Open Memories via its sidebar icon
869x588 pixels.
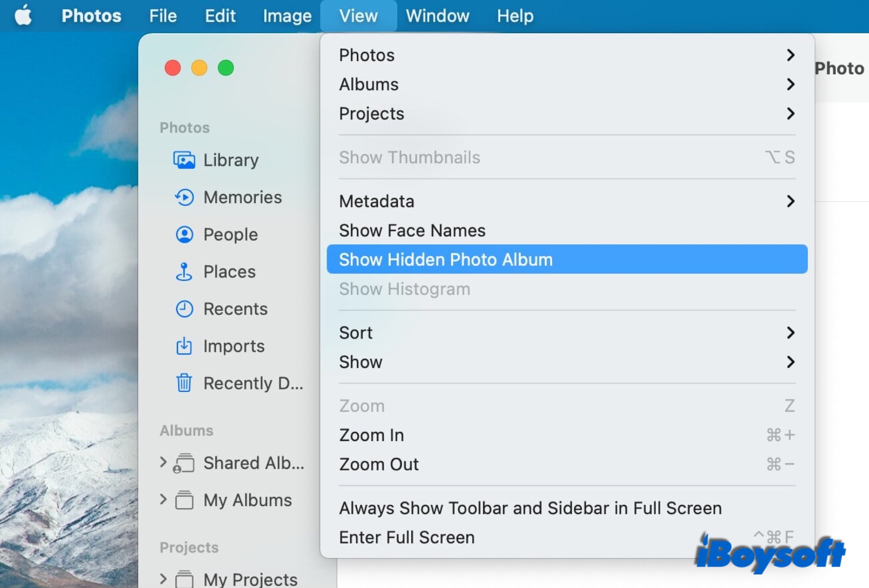tap(184, 197)
